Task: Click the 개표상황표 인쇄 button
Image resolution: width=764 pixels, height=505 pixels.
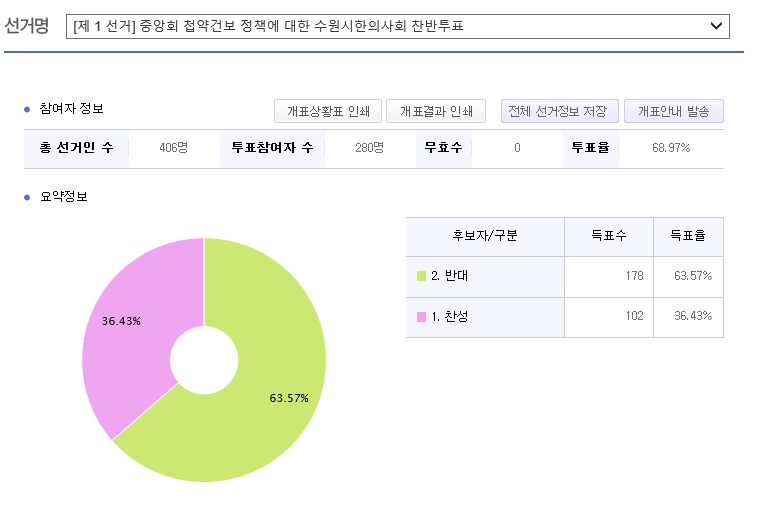Action: [328, 111]
